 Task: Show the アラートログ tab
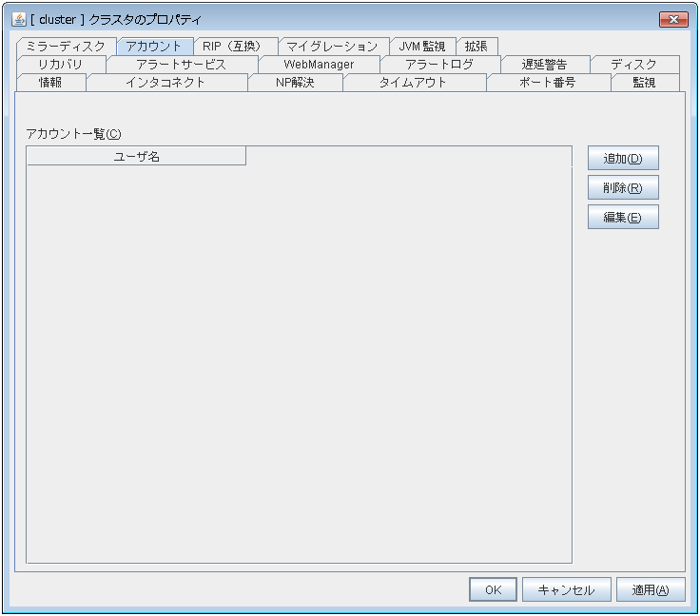tap(438, 64)
